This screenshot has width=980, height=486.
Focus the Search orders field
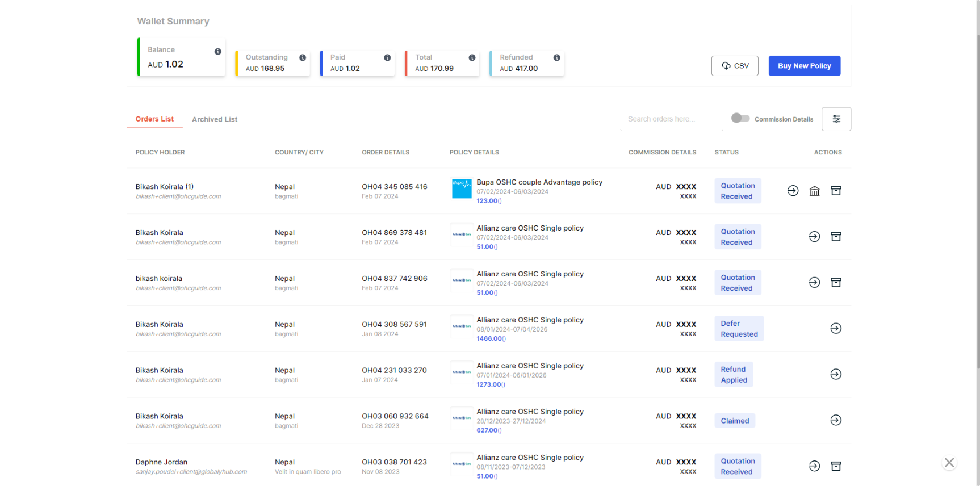pos(672,119)
